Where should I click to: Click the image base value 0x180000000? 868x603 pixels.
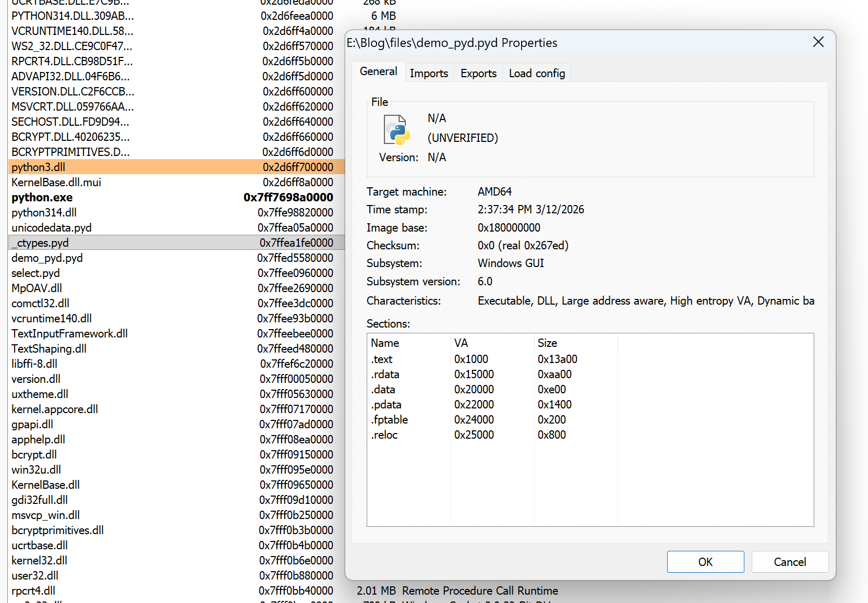point(509,228)
